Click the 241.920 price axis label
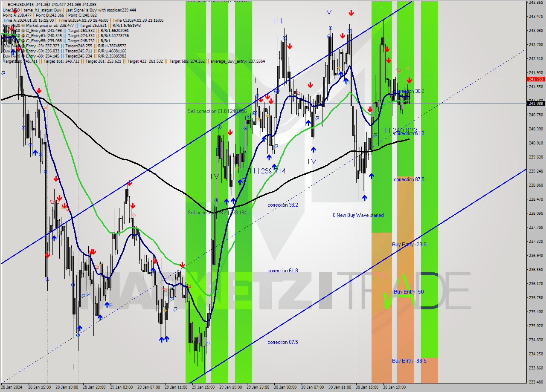Image resolution: width=546 pixels, height=392 pixels. tap(536, 73)
